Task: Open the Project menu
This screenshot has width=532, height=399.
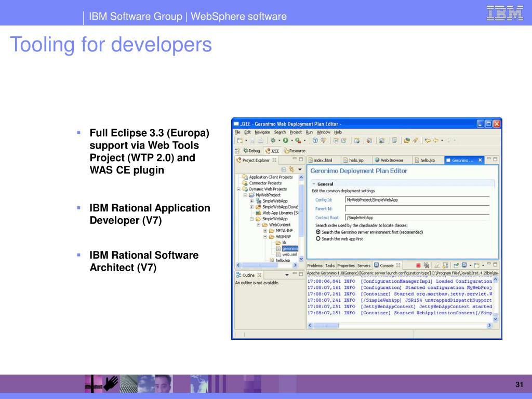Action: point(296,132)
